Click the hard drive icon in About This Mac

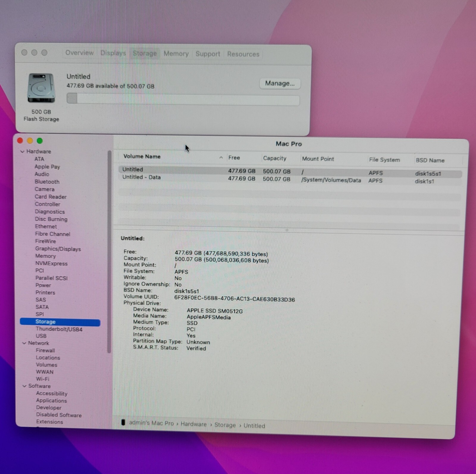tap(41, 88)
